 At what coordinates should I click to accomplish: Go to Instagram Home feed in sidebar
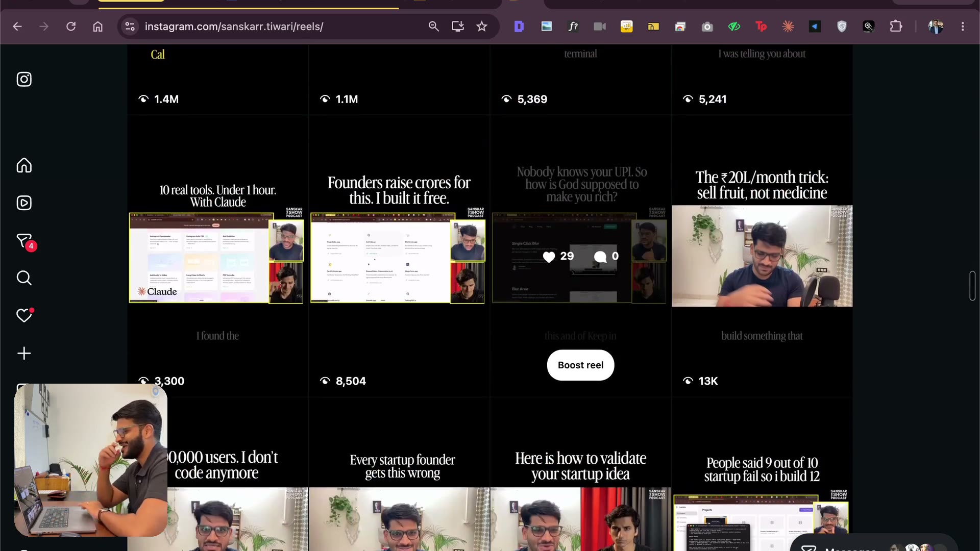tap(24, 165)
